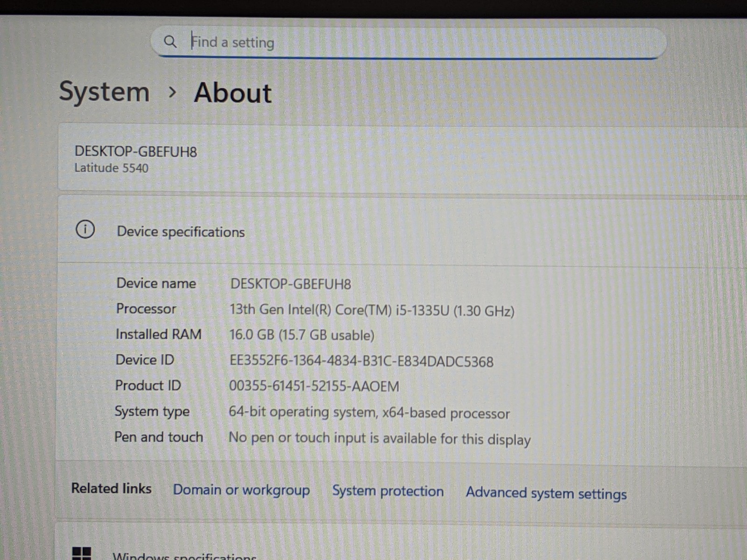Screen dimensions: 747x560
Task: Select the System type label
Action: coord(152,412)
